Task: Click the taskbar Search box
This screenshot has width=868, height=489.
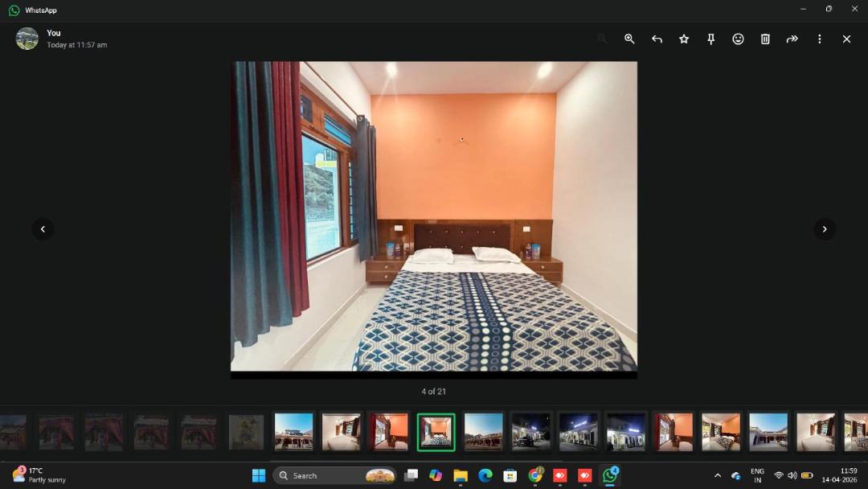Action: [335, 475]
